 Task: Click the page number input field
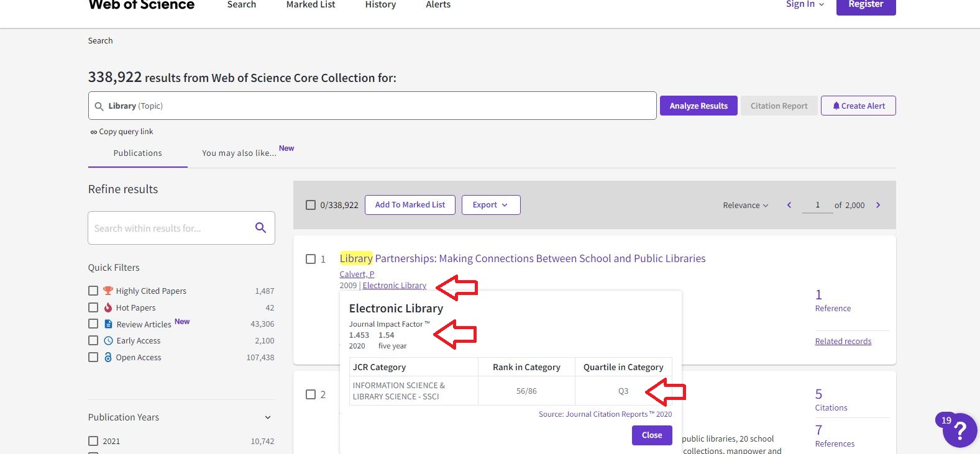point(817,205)
